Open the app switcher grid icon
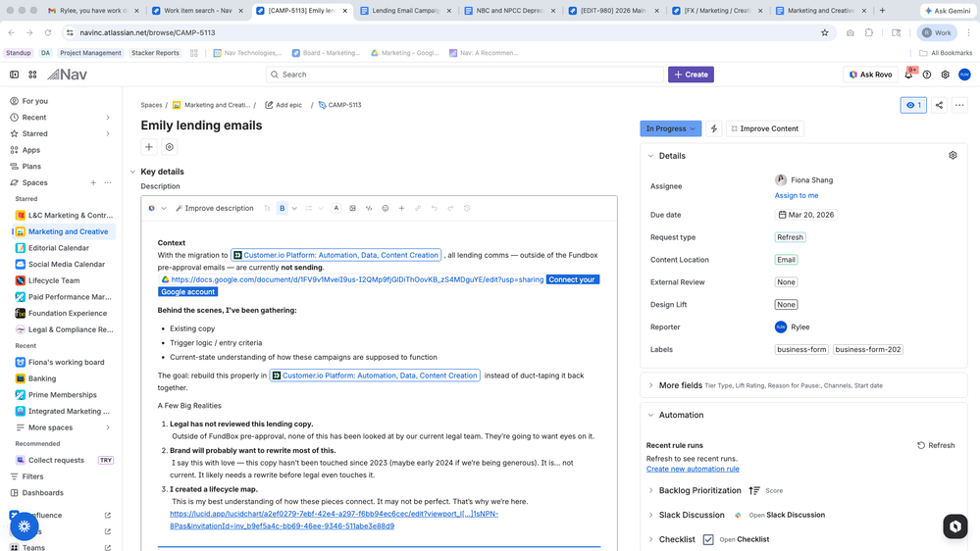Screen dimensions: 980x551 32,75
